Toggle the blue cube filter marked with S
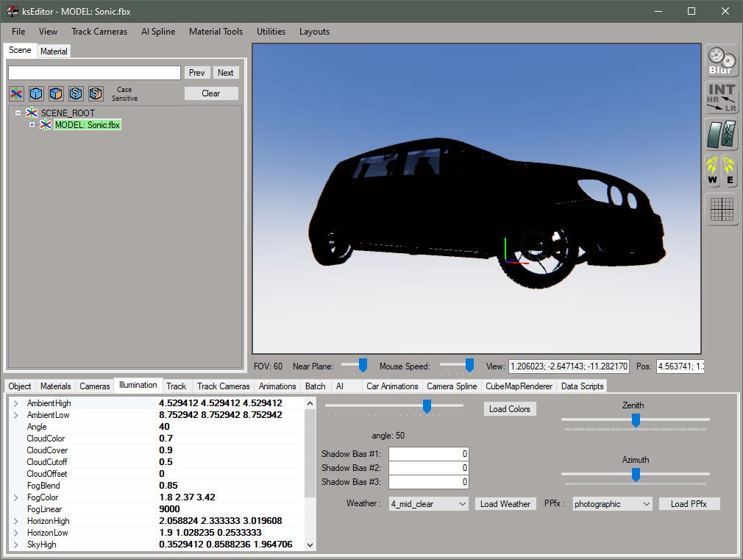Viewport: 743px width, 560px height. (76, 93)
